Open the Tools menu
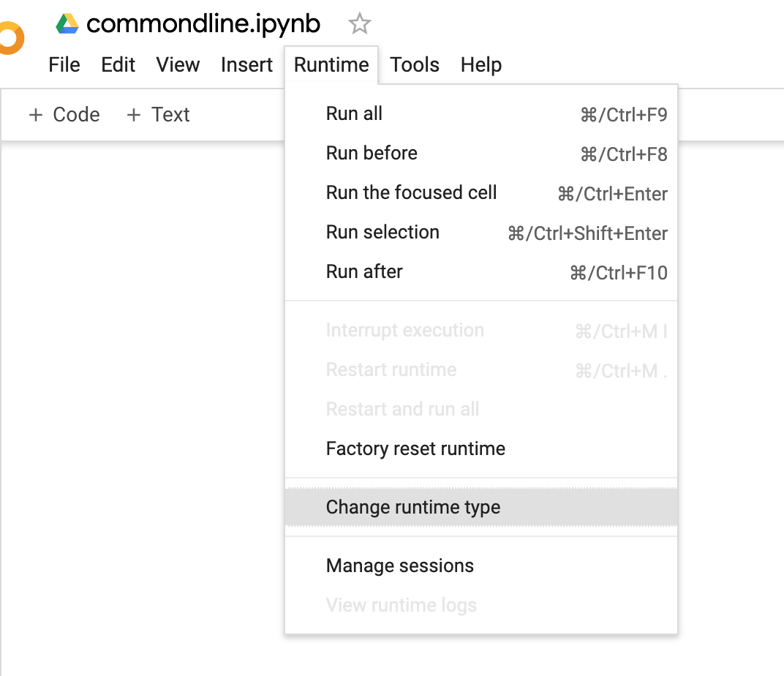This screenshot has width=784, height=676. 415,65
